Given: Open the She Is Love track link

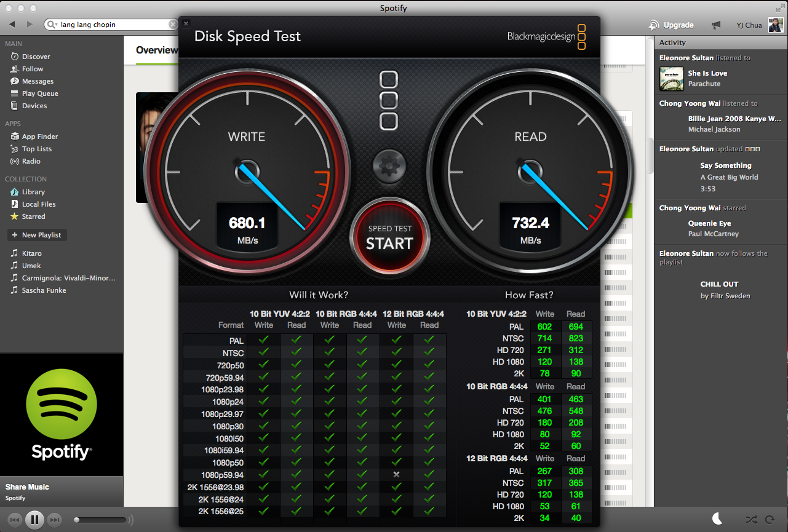Looking at the screenshot, I should pos(707,73).
